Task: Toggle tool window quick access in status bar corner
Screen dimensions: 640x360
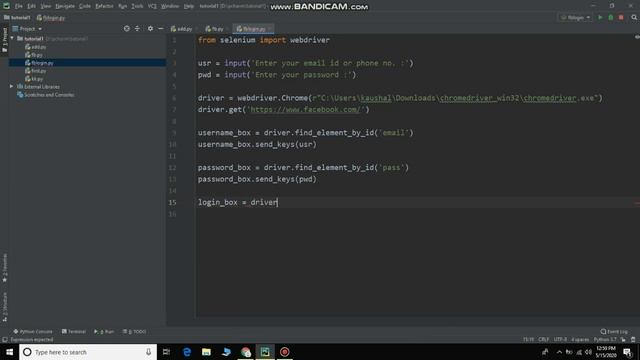Action: (x=4, y=340)
